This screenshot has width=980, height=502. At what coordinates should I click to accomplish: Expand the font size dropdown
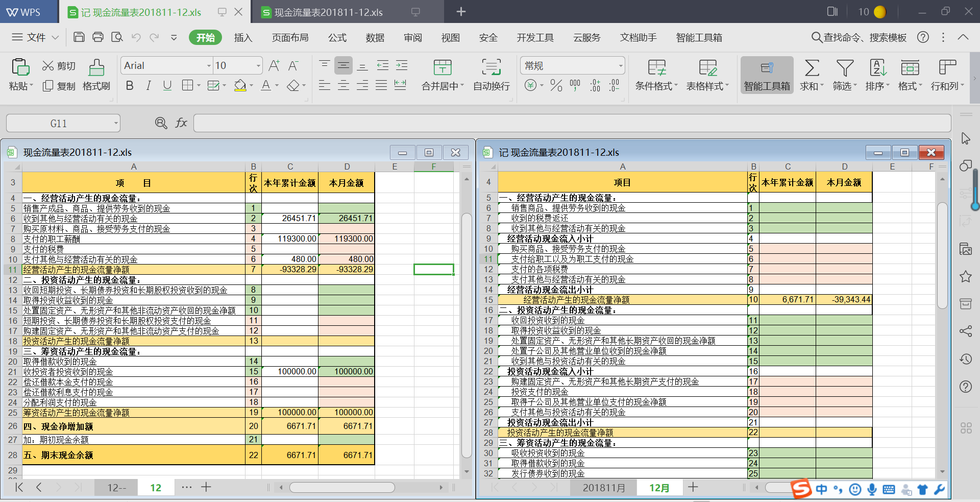[x=258, y=66]
